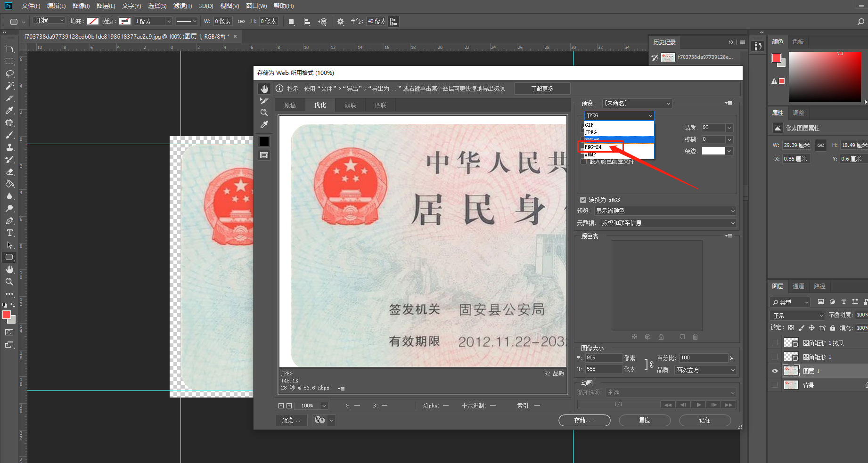This screenshot has height=463, width=868.
Task: Filter layers by text using the T icon
Action: coord(843,302)
